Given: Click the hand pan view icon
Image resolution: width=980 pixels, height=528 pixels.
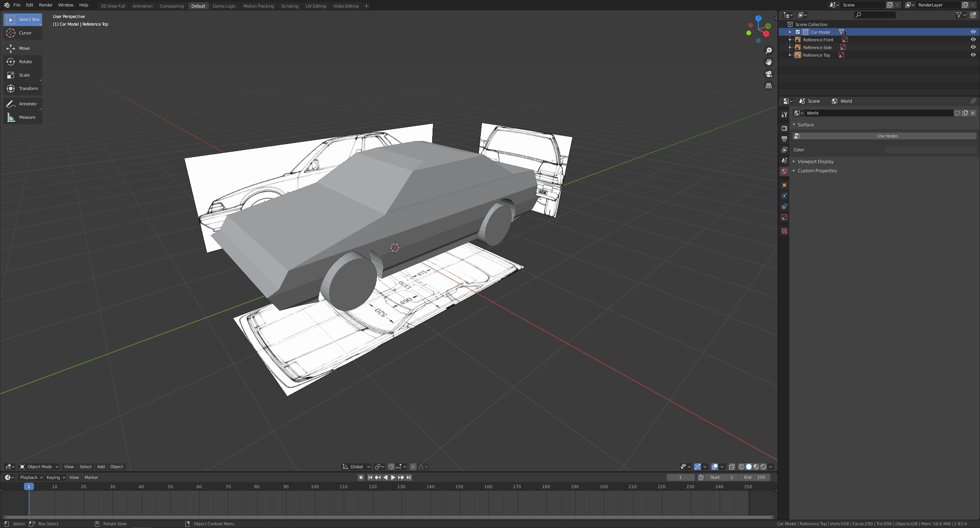Looking at the screenshot, I should 768,62.
